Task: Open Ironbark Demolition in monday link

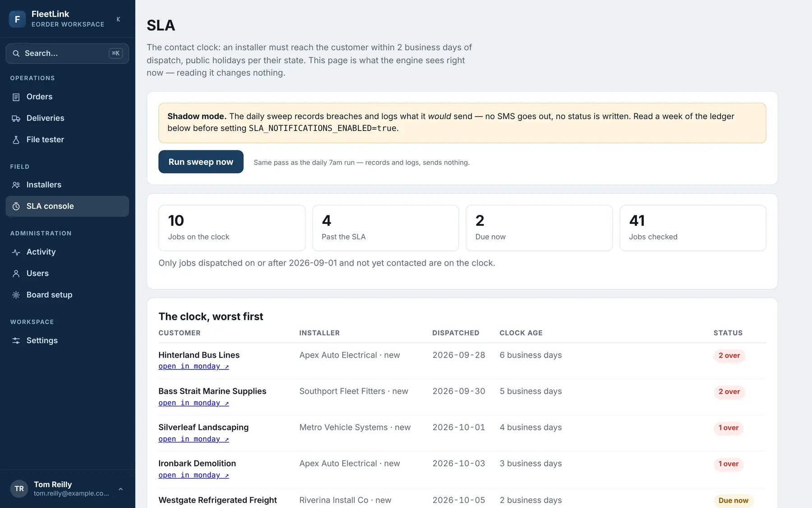Action: [x=194, y=475]
